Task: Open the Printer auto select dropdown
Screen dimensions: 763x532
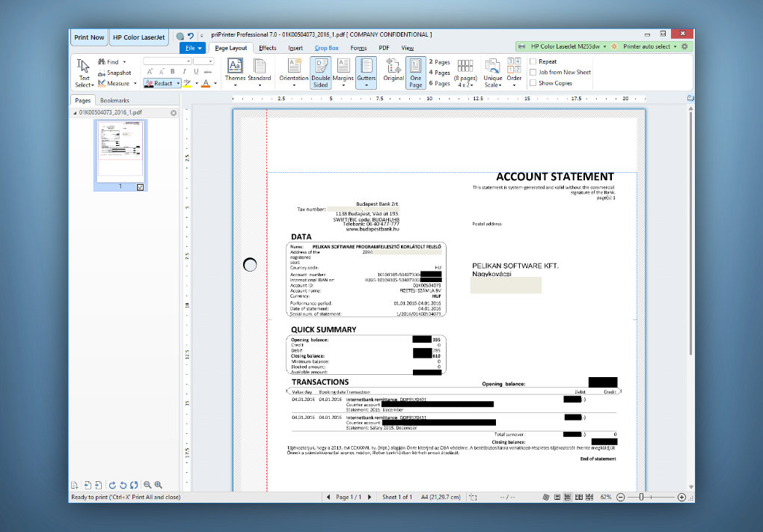Action: (x=649, y=46)
